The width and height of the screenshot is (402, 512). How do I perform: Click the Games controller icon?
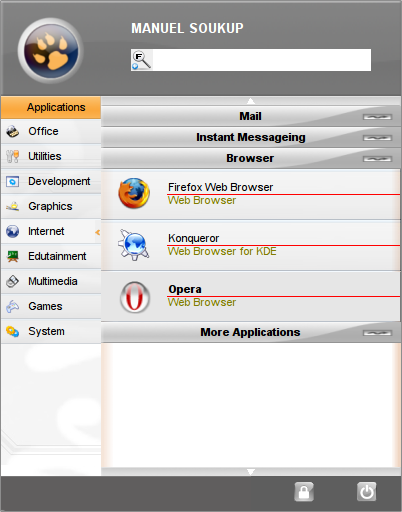(13, 306)
